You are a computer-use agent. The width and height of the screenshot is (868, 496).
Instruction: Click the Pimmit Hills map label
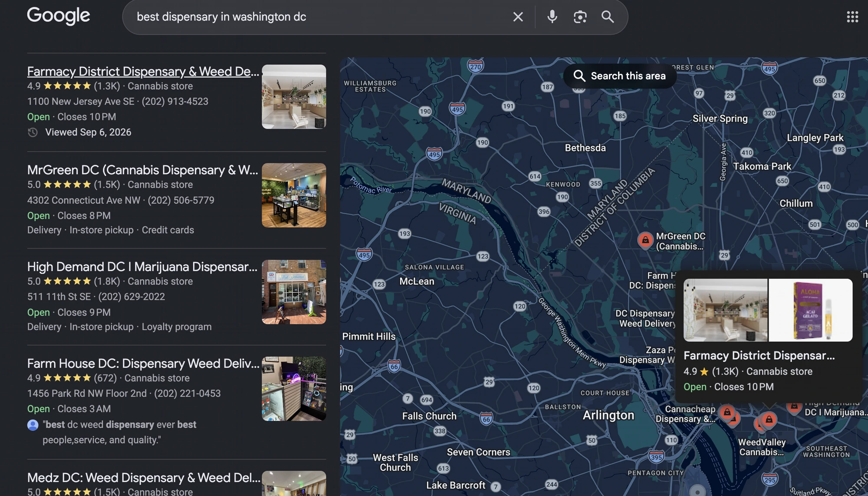point(369,337)
